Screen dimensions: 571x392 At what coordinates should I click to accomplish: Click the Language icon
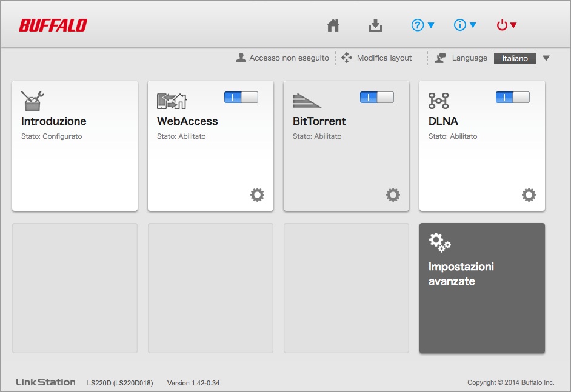point(440,58)
